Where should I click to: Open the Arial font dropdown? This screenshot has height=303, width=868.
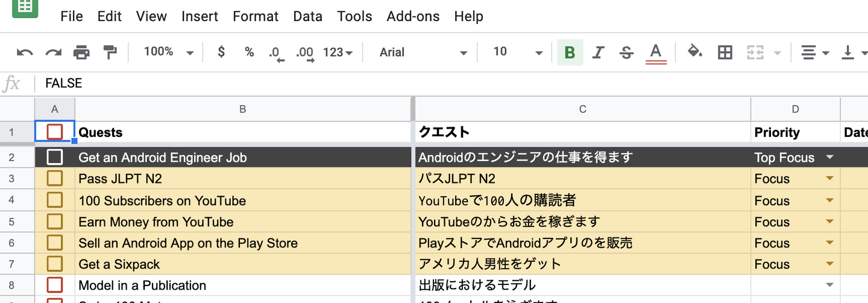[423, 53]
